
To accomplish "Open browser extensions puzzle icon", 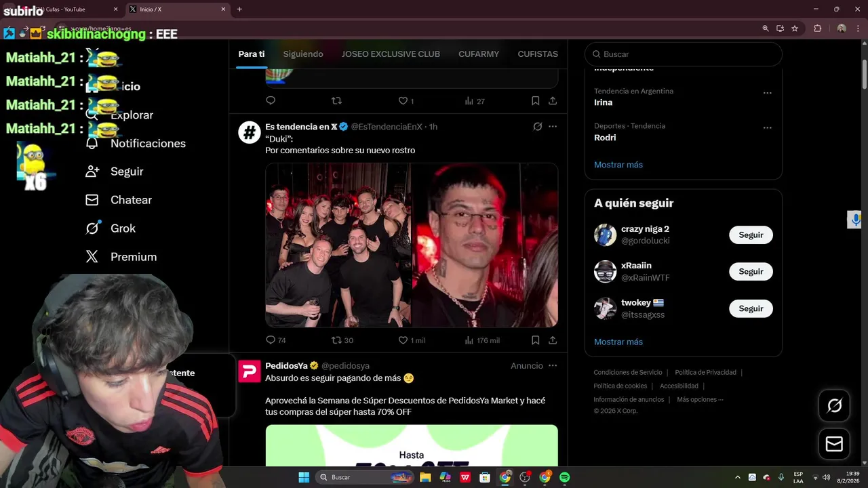I will point(817,28).
